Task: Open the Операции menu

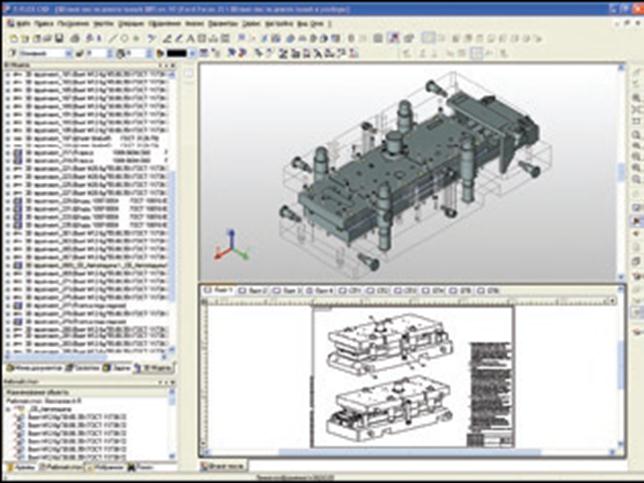Action: click(x=131, y=24)
